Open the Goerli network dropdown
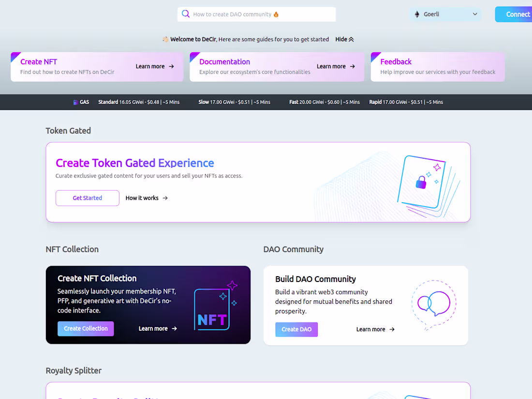532x399 pixels. point(445,14)
